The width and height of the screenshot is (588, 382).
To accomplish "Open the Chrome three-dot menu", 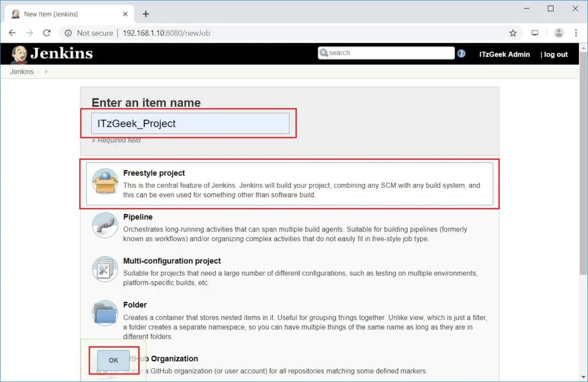I will [x=576, y=33].
